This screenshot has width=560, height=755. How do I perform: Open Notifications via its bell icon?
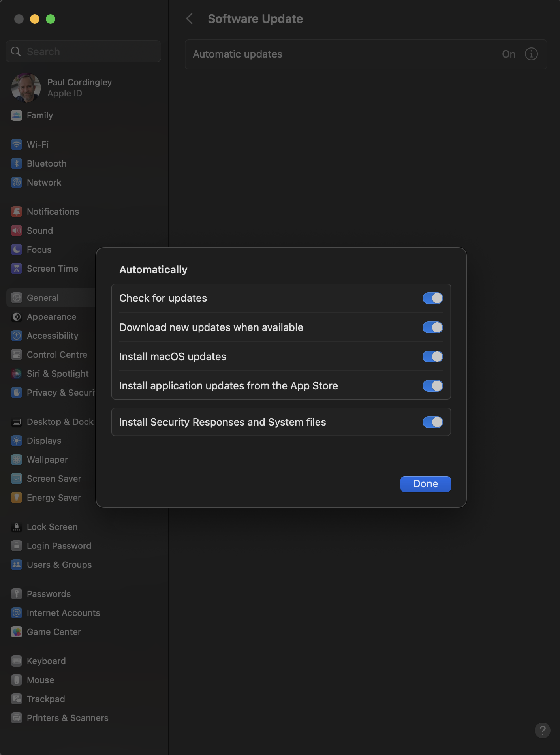tap(17, 212)
